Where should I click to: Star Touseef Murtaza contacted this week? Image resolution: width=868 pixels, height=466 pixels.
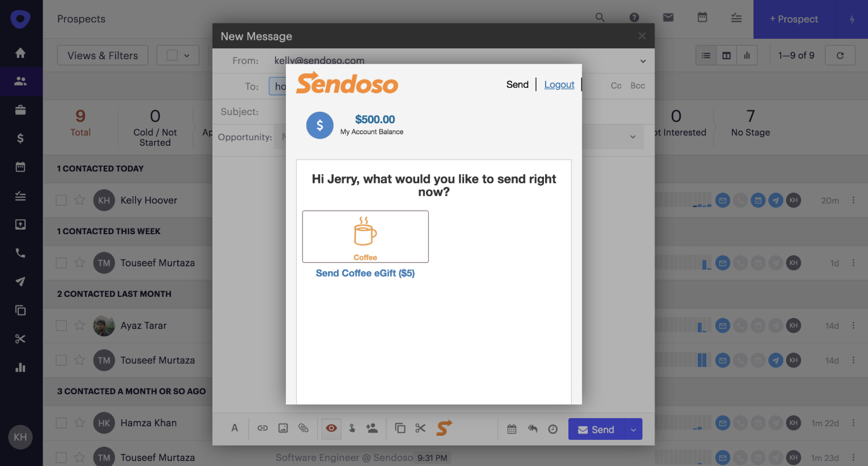point(80,263)
